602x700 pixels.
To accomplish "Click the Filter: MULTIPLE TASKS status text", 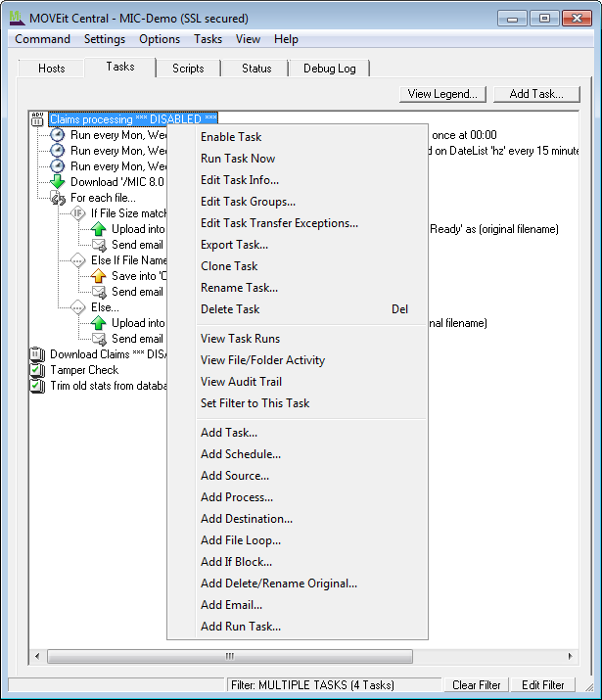I will point(312,684).
